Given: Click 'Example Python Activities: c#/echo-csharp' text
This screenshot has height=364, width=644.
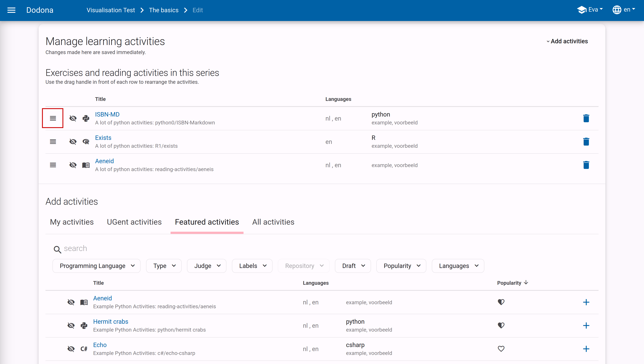Looking at the screenshot, I should pos(144,353).
